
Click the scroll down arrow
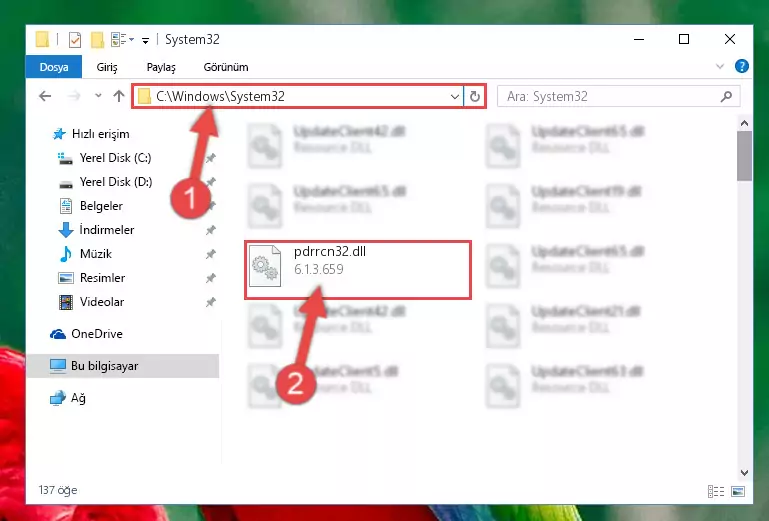744,473
